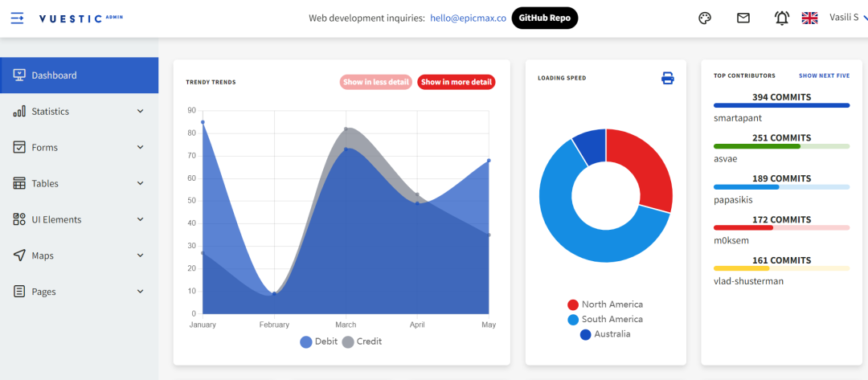Toggle the Debit legend series in chart
868x380 pixels.
(318, 341)
